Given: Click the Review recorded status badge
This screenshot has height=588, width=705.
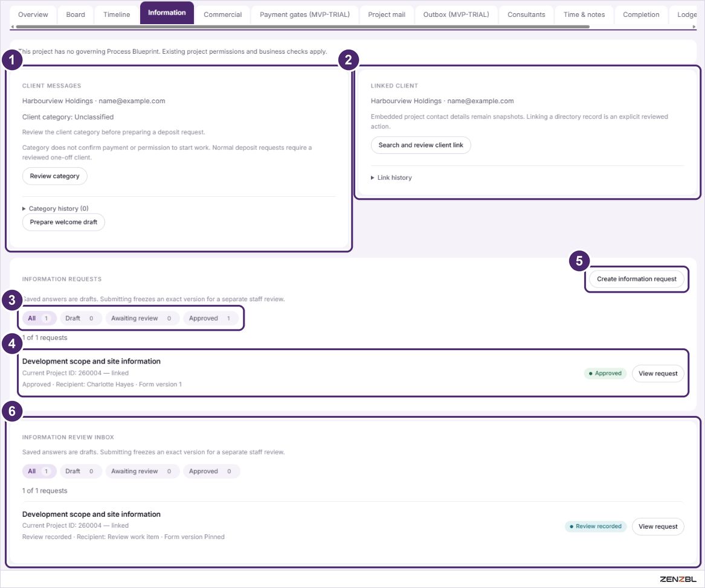Looking at the screenshot, I should pyautogui.click(x=596, y=526).
